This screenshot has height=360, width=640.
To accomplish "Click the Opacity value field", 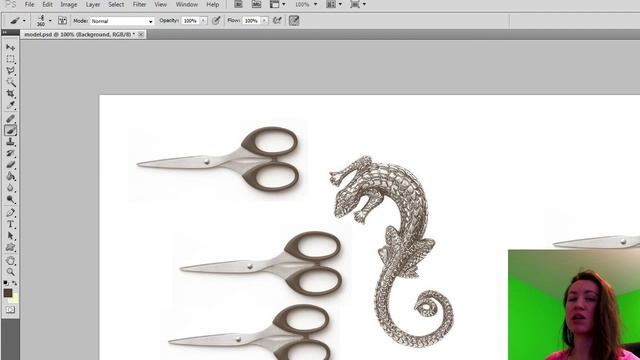I will pyautogui.click(x=190, y=20).
